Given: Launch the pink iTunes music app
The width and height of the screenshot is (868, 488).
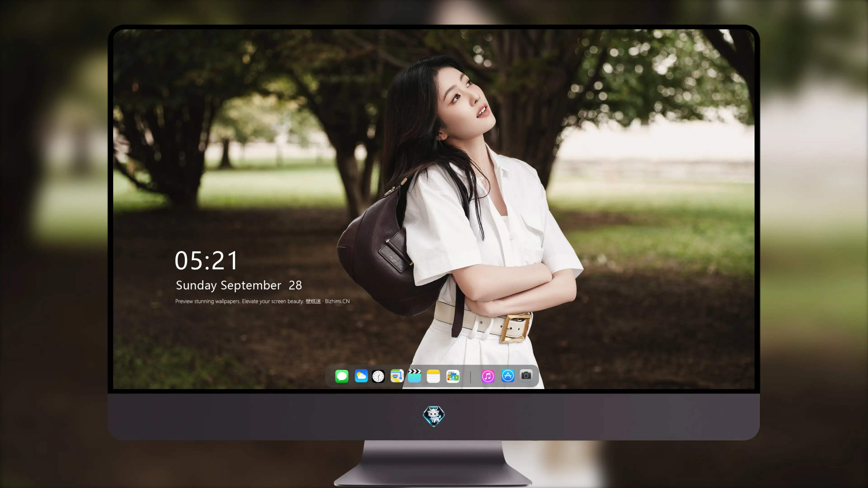Looking at the screenshot, I should click(x=488, y=376).
